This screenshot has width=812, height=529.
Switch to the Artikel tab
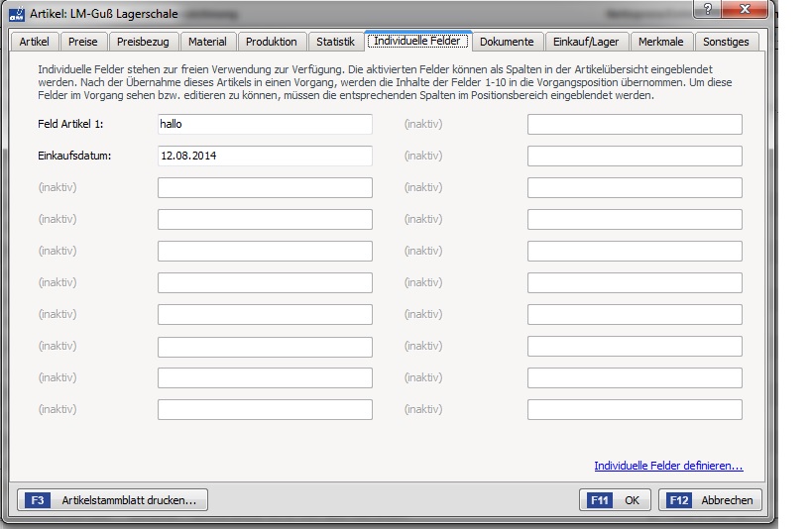(34, 42)
